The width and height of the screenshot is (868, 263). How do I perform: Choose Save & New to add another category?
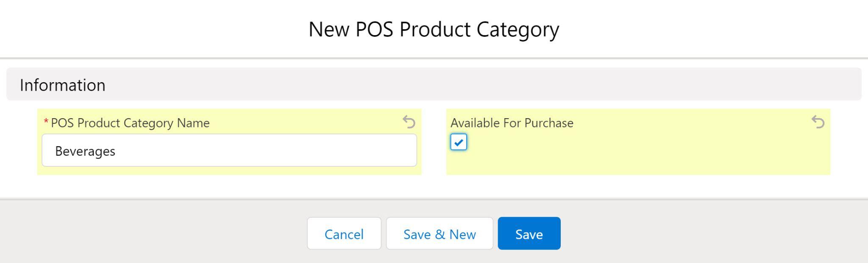coord(439,233)
